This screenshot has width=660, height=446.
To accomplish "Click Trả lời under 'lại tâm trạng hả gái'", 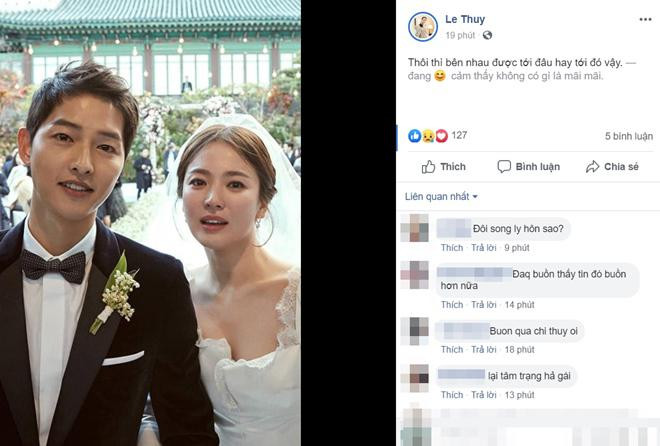I will click(484, 395).
